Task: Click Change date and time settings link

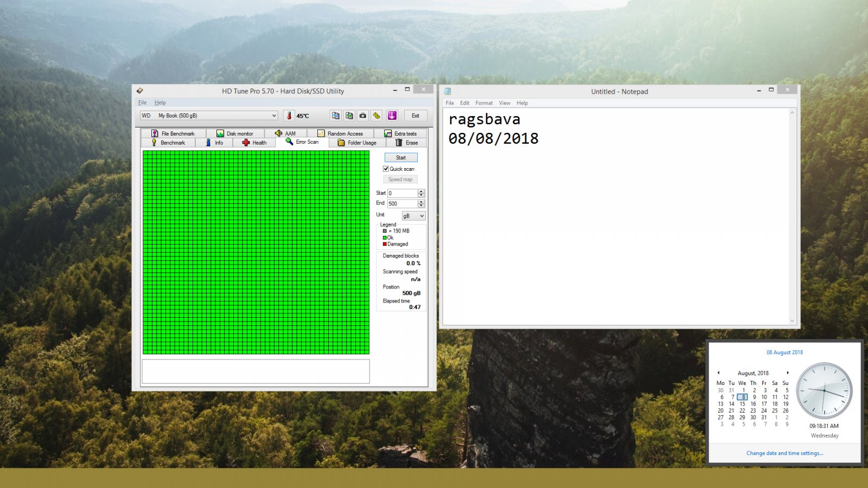Action: click(x=784, y=453)
